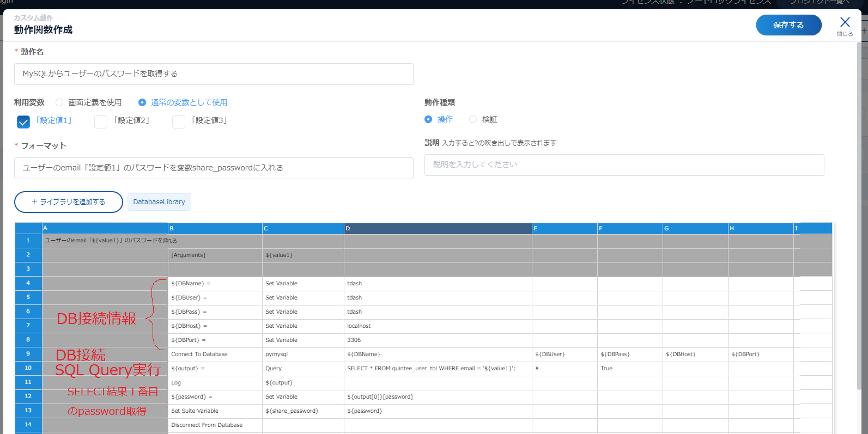Click the ${output} cell in row 11

click(x=304, y=383)
